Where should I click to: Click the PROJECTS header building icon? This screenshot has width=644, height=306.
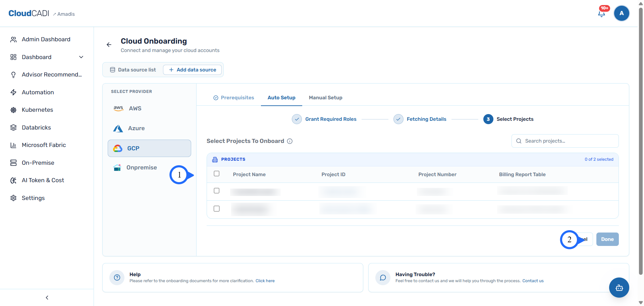pos(215,160)
